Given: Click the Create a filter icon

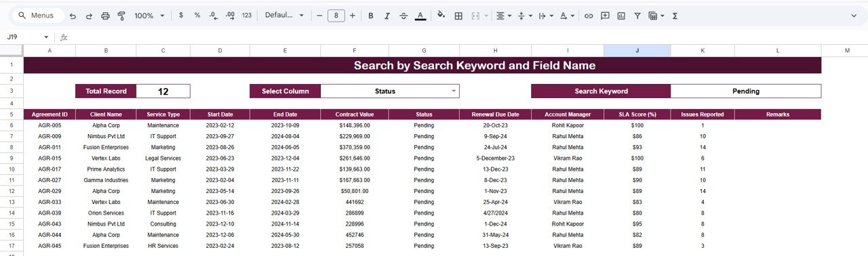Looking at the screenshot, I should [637, 16].
